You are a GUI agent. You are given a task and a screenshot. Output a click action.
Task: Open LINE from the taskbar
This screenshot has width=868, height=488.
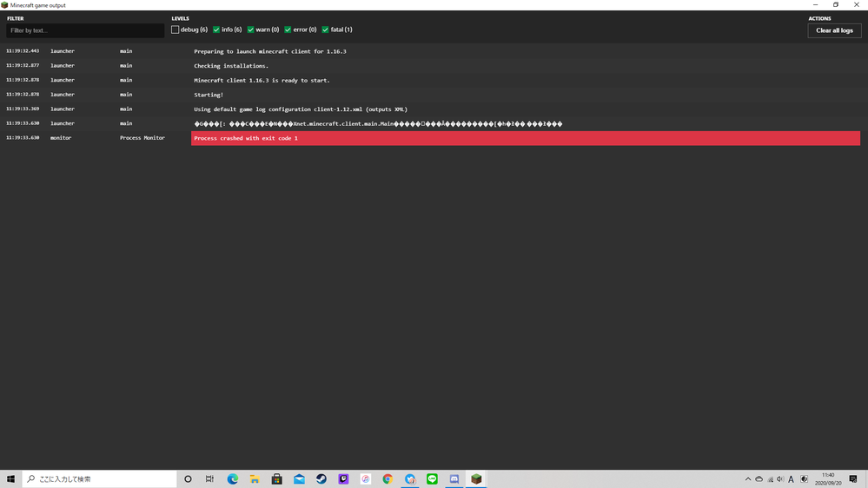click(432, 479)
